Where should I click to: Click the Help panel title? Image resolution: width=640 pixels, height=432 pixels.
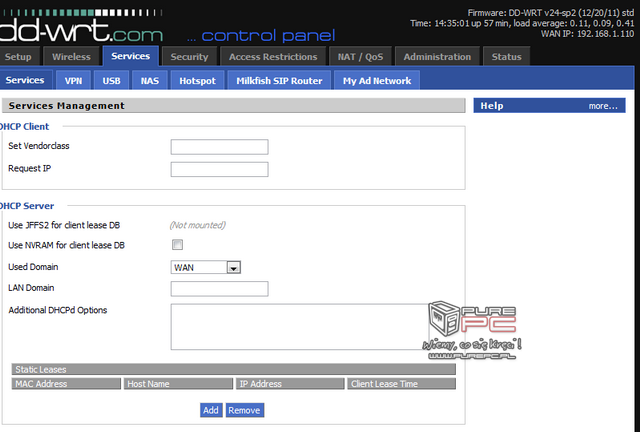tap(492, 106)
